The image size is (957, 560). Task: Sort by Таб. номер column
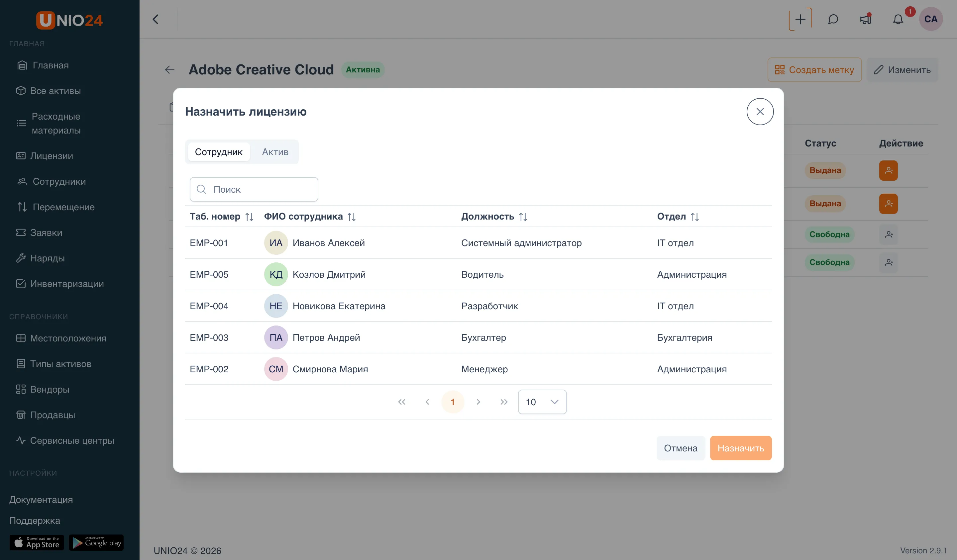pos(249,217)
